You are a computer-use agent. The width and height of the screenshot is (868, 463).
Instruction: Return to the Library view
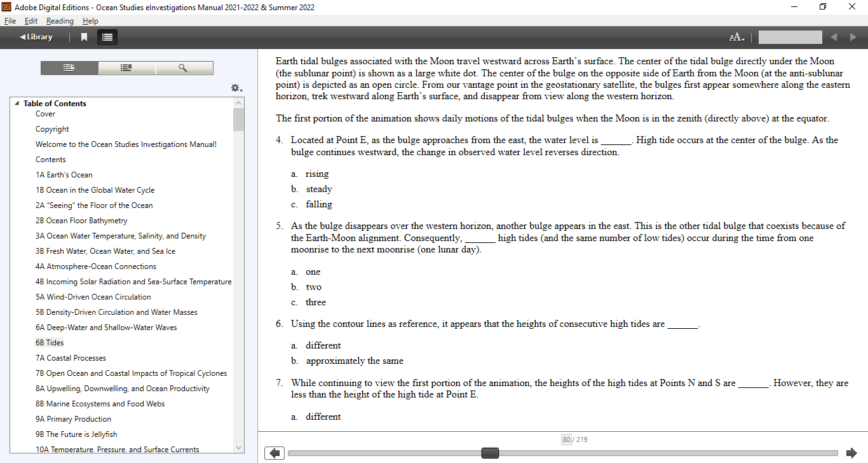pos(36,37)
